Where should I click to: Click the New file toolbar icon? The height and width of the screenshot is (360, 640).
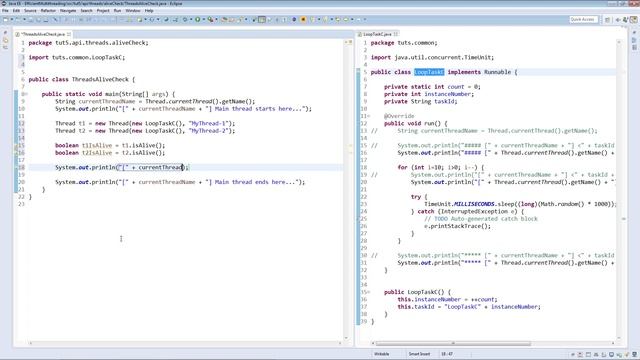(x=5, y=19)
